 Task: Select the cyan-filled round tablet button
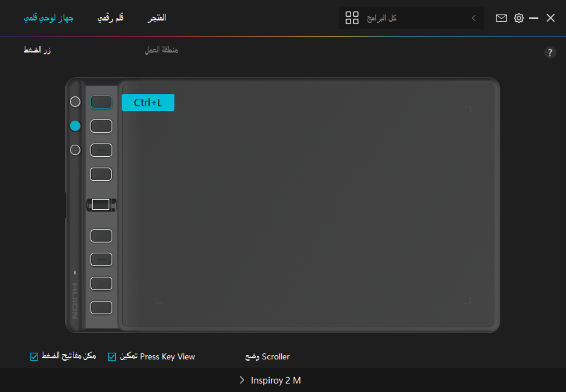[75, 126]
